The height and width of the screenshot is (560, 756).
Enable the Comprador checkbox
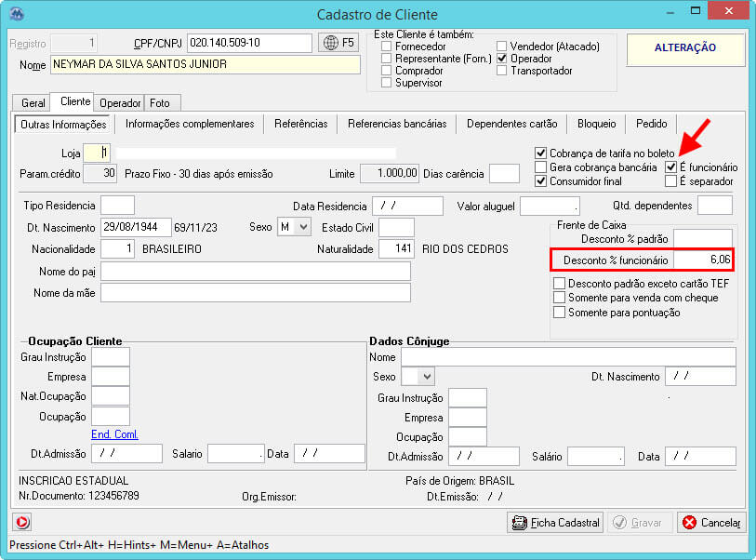(386, 71)
